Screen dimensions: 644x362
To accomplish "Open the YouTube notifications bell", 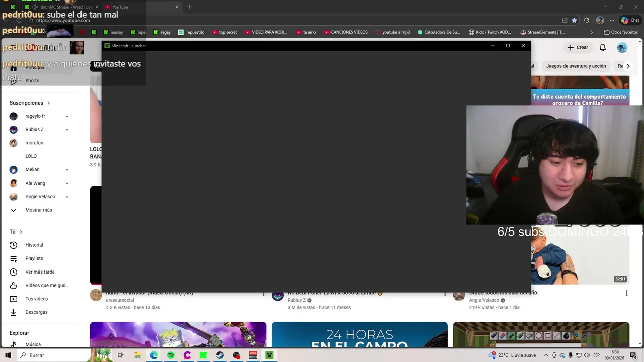I will (603, 47).
